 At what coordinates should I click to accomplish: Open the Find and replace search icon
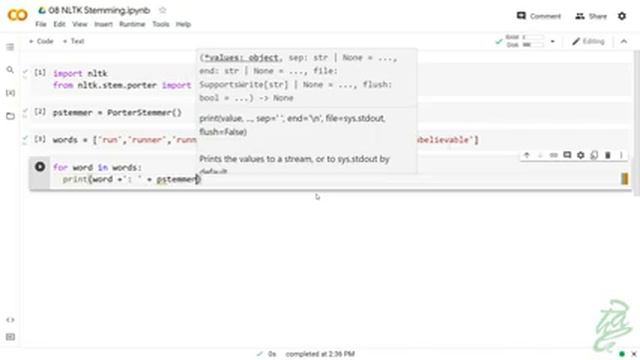(x=10, y=70)
